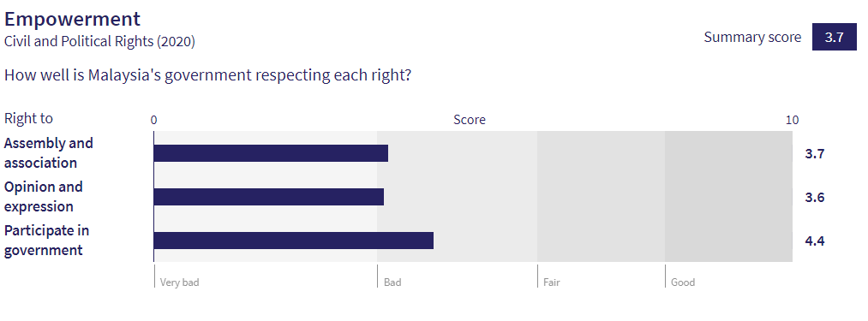Viewport: 868px width, 321px height.
Task: Click the Bad range label
Action: coord(392,282)
